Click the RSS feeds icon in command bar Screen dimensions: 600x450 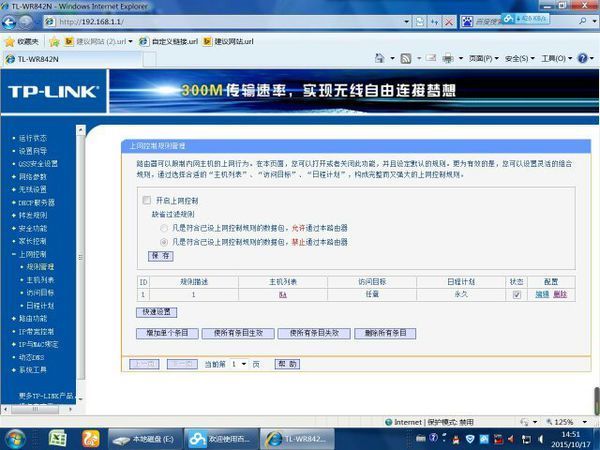406,59
